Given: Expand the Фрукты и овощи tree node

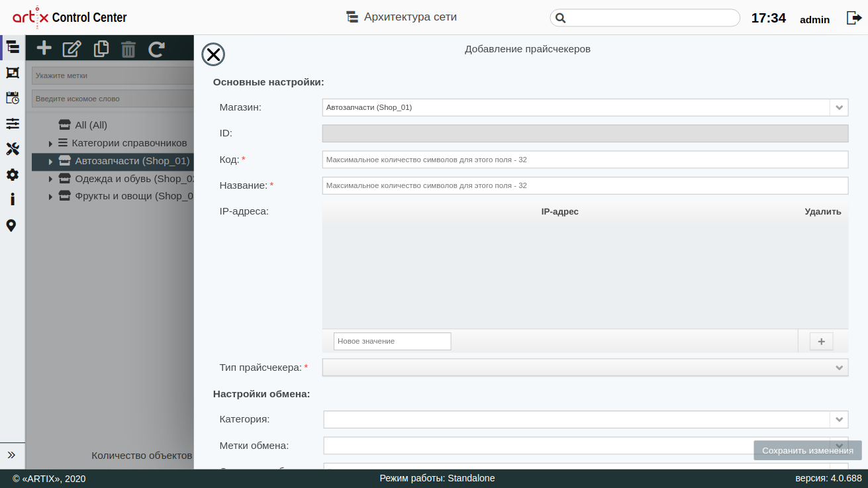Looking at the screenshot, I should 50,197.
